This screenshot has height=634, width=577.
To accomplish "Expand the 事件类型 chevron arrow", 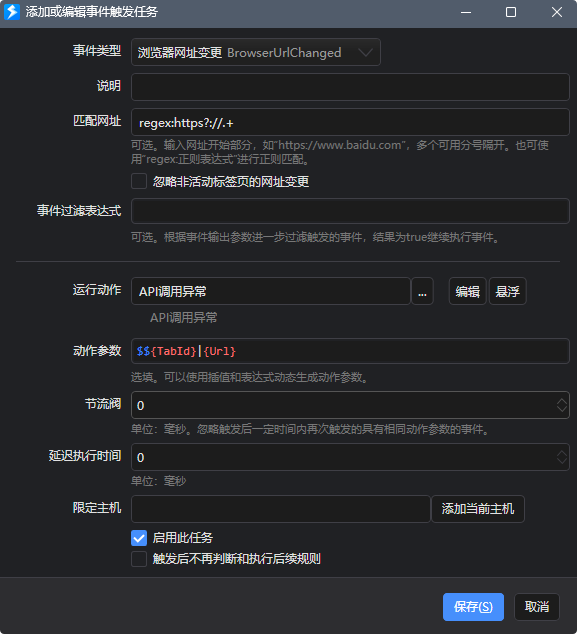I will click(366, 52).
